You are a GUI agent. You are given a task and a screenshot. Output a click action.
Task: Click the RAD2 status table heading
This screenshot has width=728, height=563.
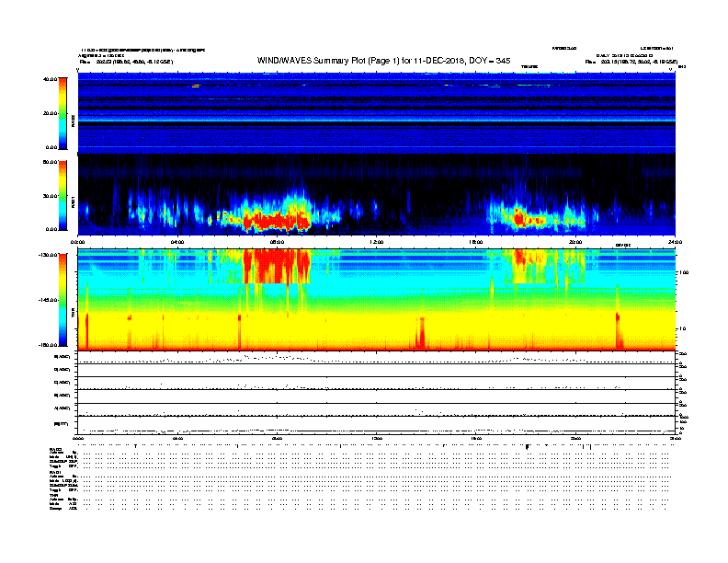coord(55,450)
